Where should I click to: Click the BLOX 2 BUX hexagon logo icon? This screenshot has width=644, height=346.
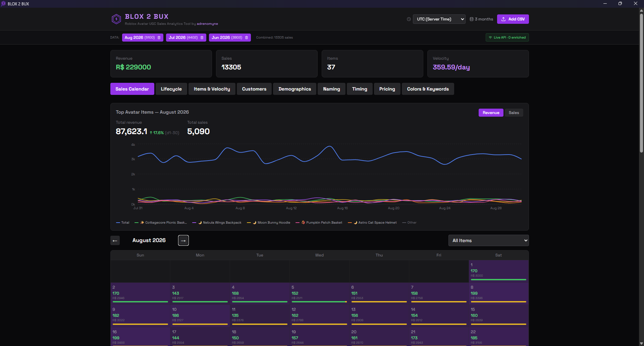pos(116,19)
